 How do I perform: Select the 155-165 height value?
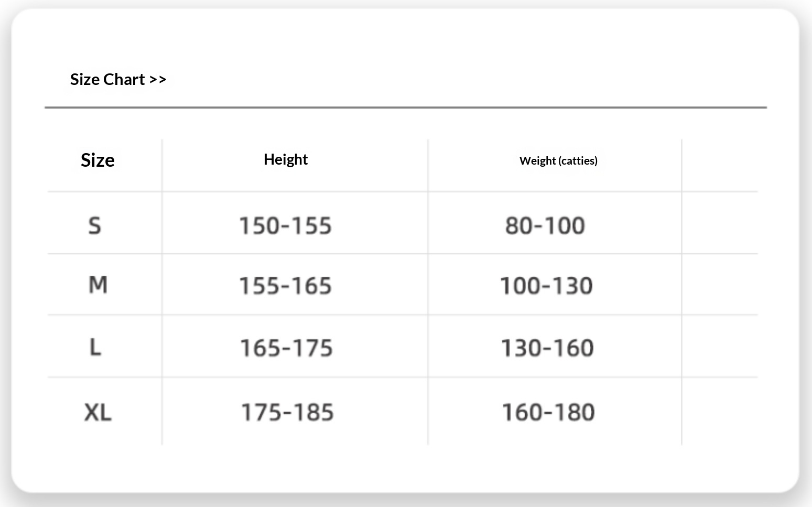[285, 286]
